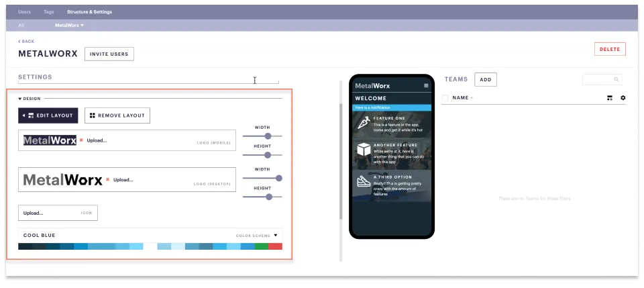Click Upload for the mobile logo
The height and width of the screenshot is (288, 644).
[x=97, y=140]
